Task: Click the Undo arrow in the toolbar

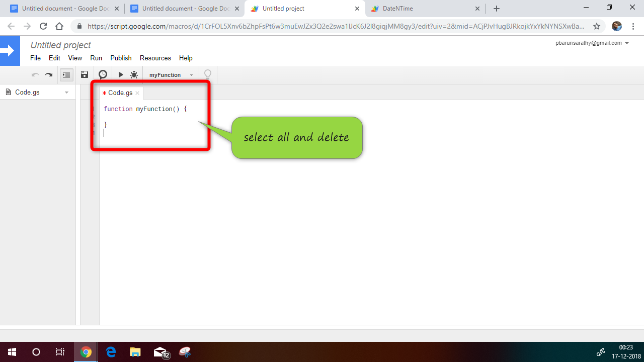Action: (35, 74)
